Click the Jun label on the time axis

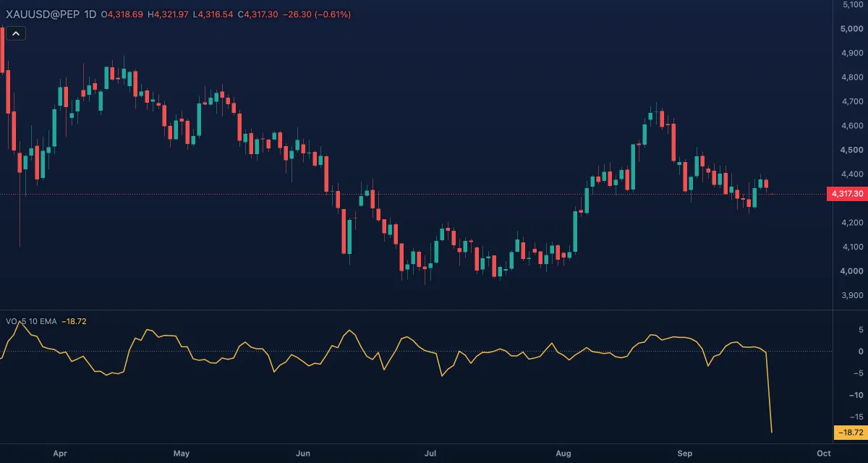pos(303,454)
